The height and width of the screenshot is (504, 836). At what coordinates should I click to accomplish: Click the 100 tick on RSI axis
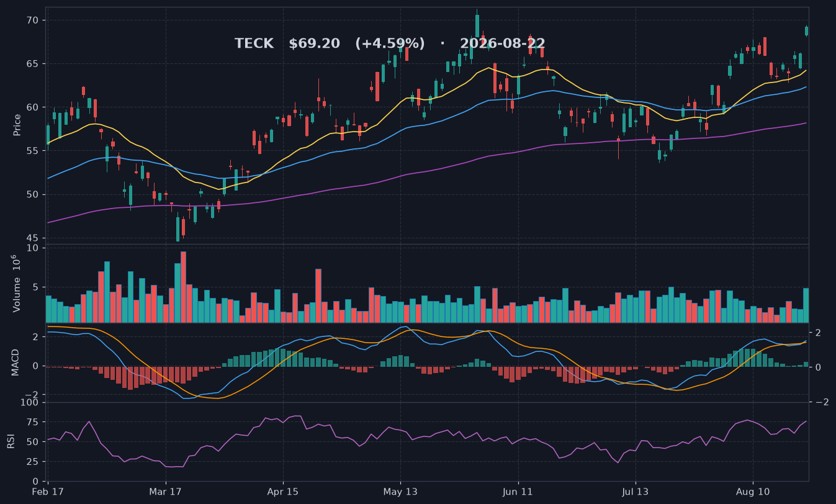coord(30,402)
